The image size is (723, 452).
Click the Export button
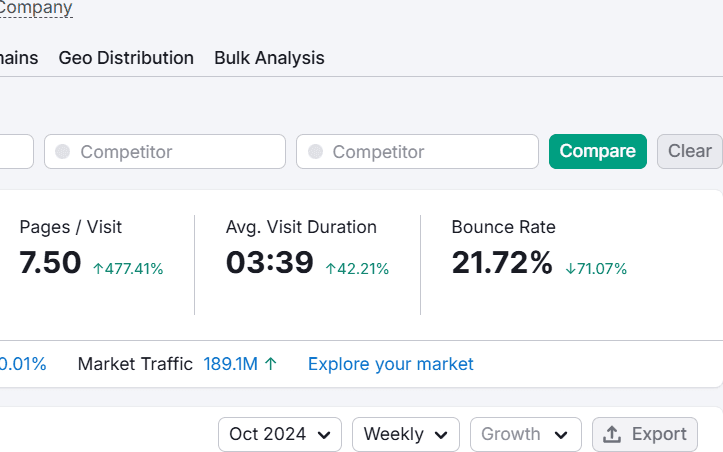[645, 434]
